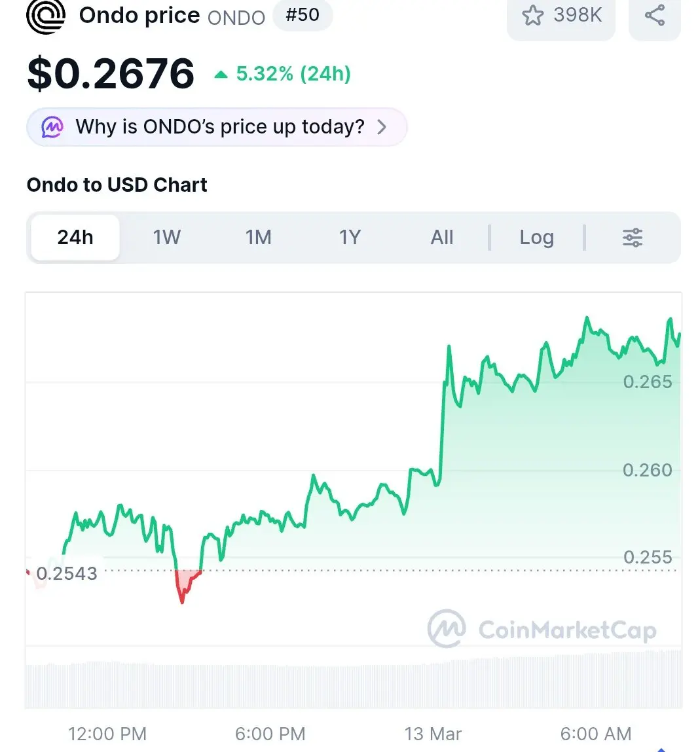
Task: Click the CoinMarketCap watermark logo
Action: coord(542,629)
